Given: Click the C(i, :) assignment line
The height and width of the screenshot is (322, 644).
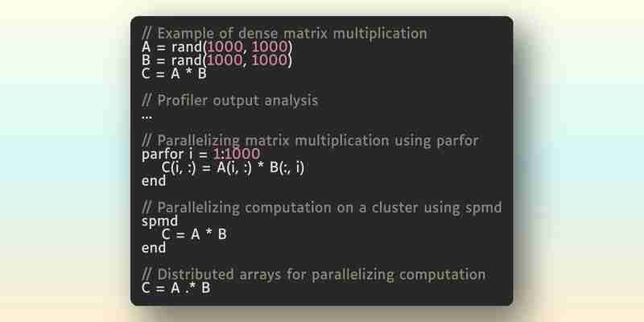Looking at the screenshot, I should (233, 167).
